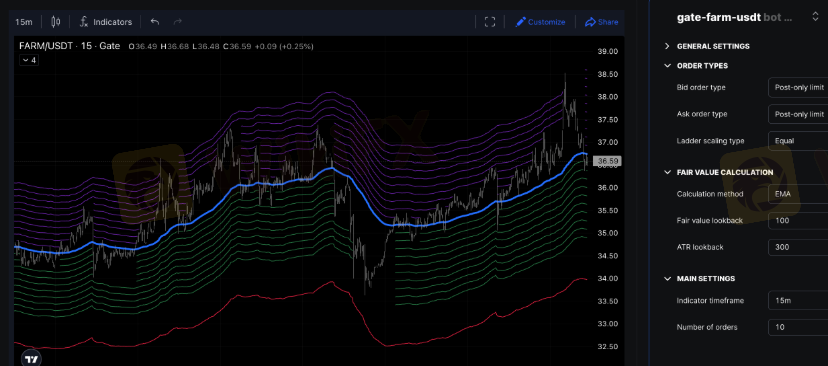The width and height of the screenshot is (828, 366).
Task: Open the gate-farm-usdt bot selector arrows
Action: point(815,17)
